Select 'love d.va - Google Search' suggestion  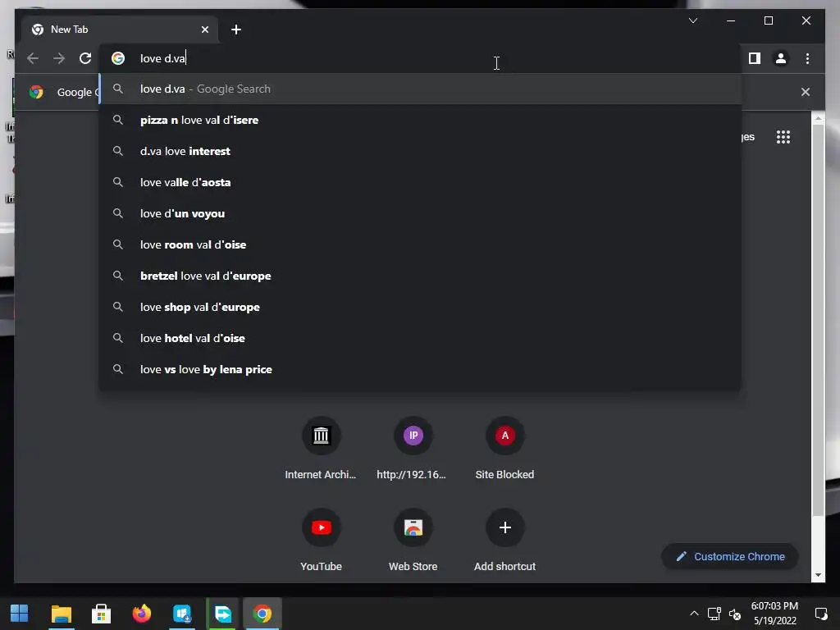[421, 89]
